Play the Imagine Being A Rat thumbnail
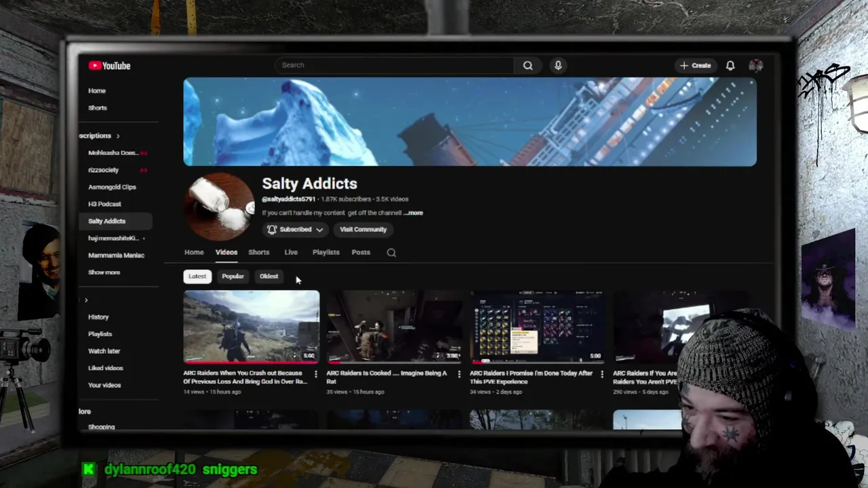 395,327
